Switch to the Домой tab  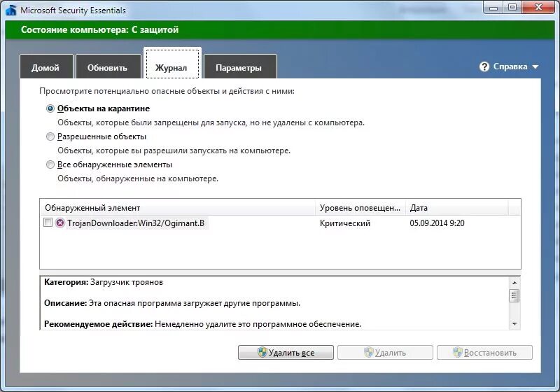(x=46, y=66)
